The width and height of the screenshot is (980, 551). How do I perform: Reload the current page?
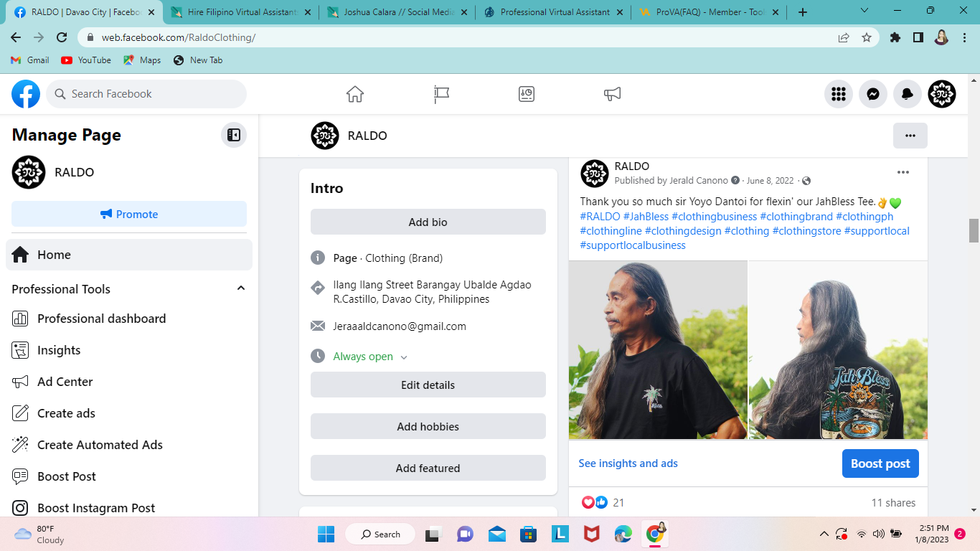click(x=62, y=38)
